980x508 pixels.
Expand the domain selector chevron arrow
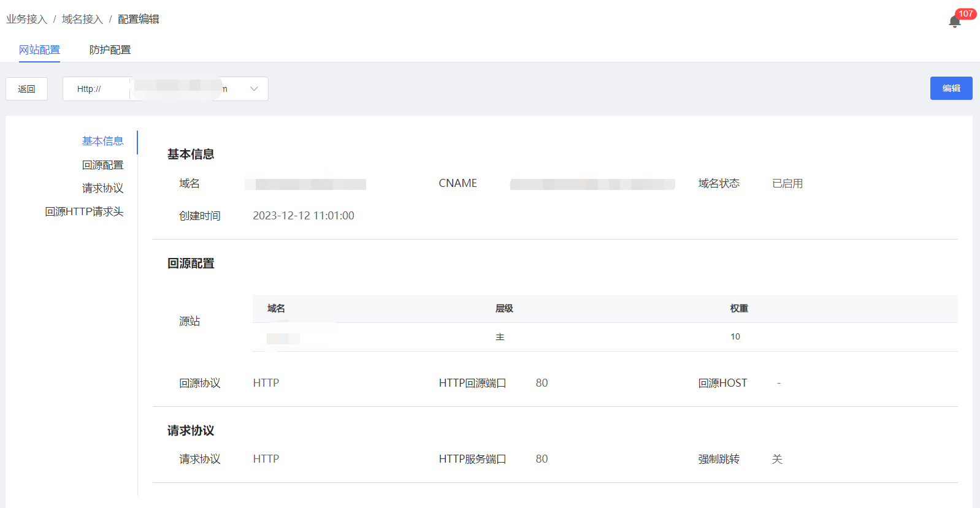click(x=254, y=89)
